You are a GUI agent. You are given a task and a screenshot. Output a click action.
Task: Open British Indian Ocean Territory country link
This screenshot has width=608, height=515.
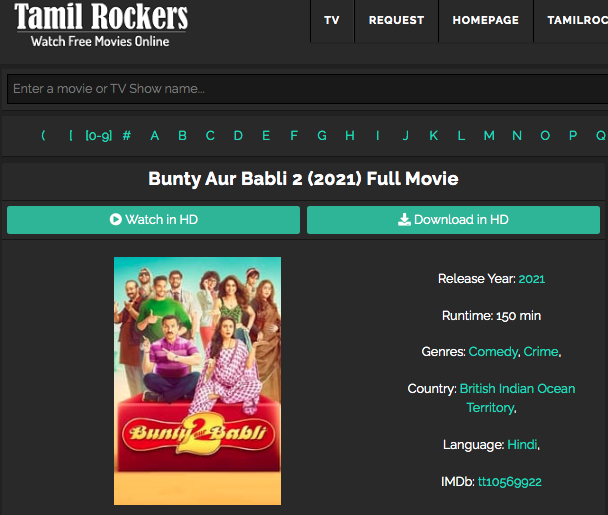[x=517, y=398]
